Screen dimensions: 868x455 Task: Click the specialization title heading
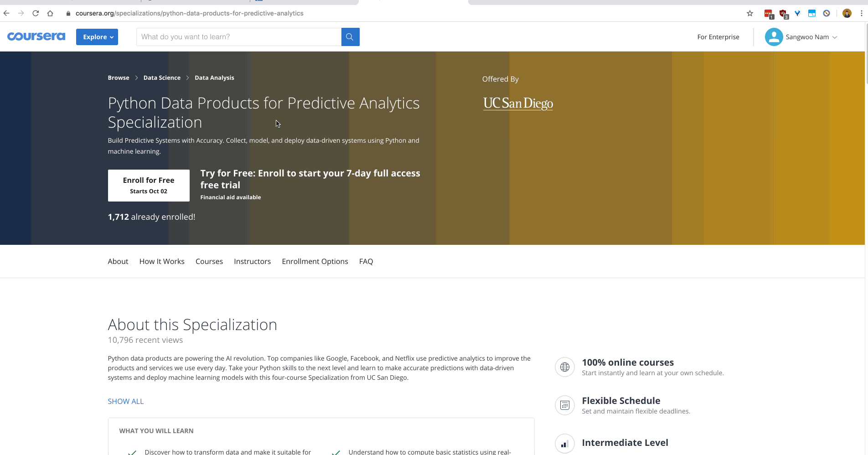264,113
